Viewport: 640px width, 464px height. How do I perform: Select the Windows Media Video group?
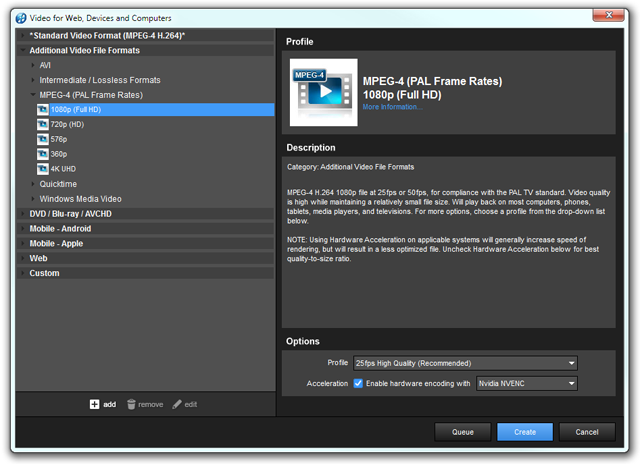[x=80, y=199]
